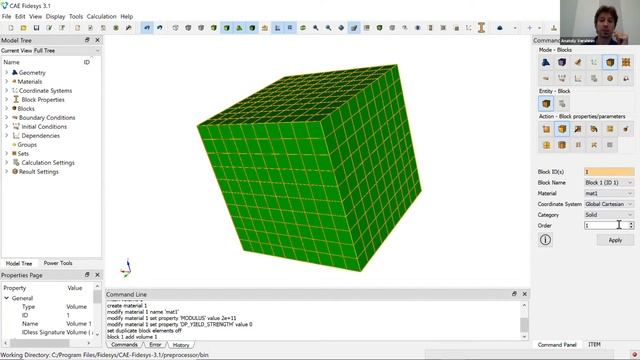Select the Sets tree item
The height and width of the screenshot is (360, 640).
pos(23,153)
